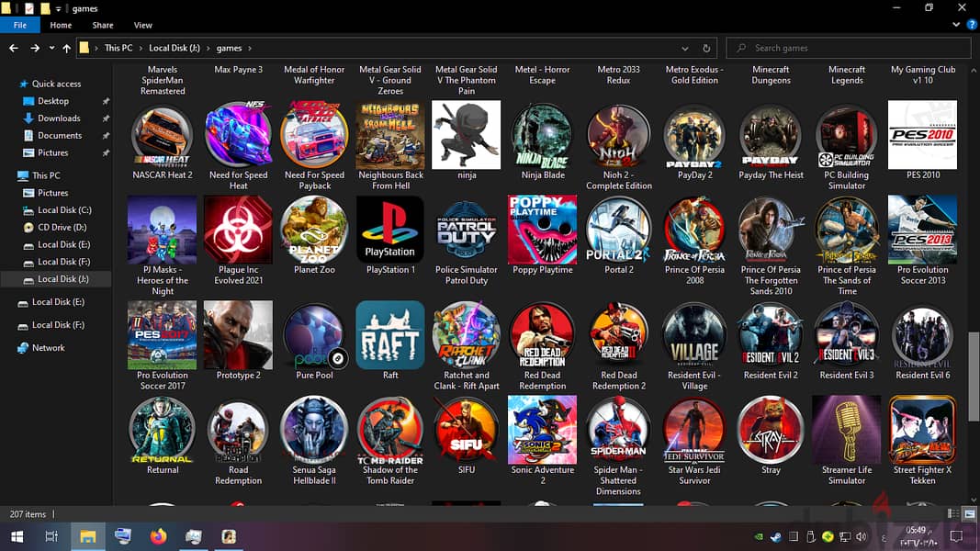Open Task View on the taskbar
The width and height of the screenshot is (980, 551).
coord(51,536)
